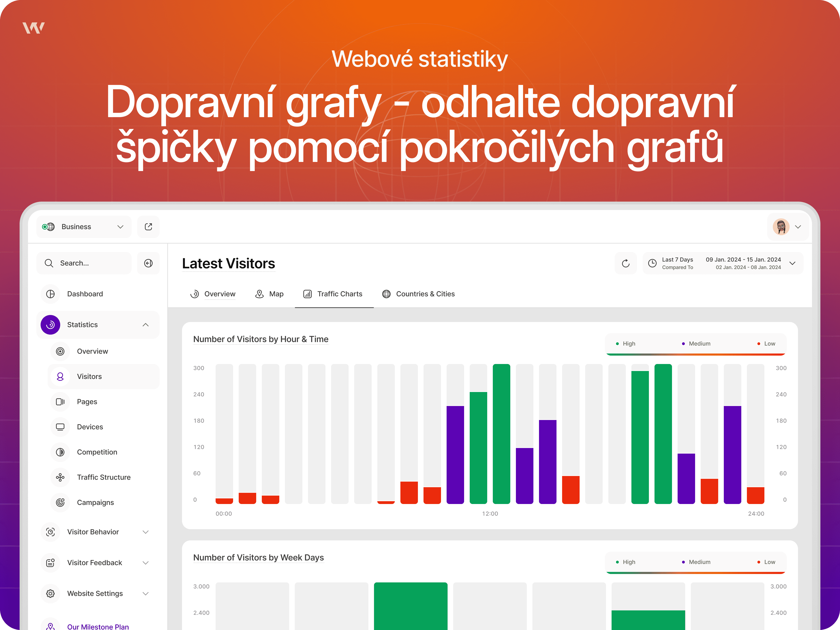This screenshot has width=840, height=630.
Task: Click the clock icon in the date range
Action: click(x=652, y=263)
